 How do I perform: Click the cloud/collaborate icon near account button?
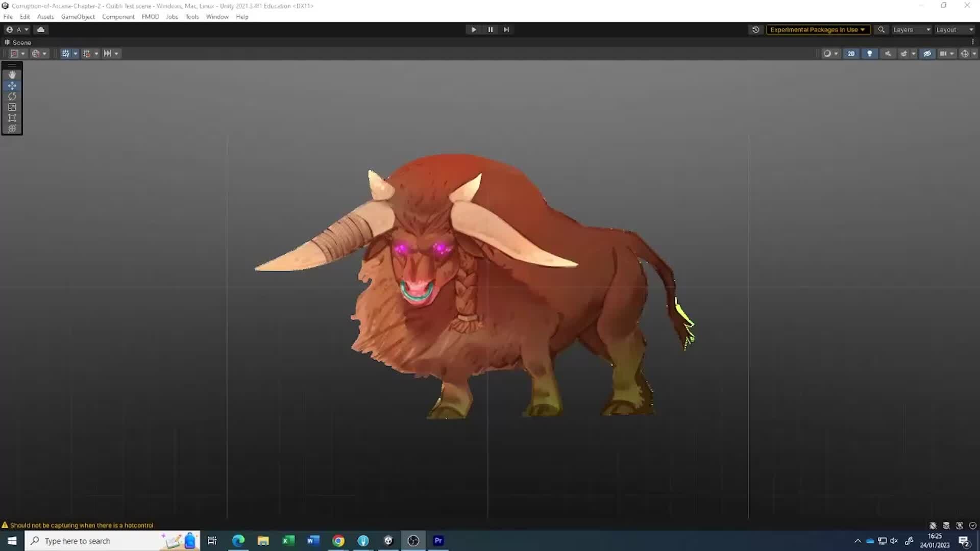(x=41, y=30)
